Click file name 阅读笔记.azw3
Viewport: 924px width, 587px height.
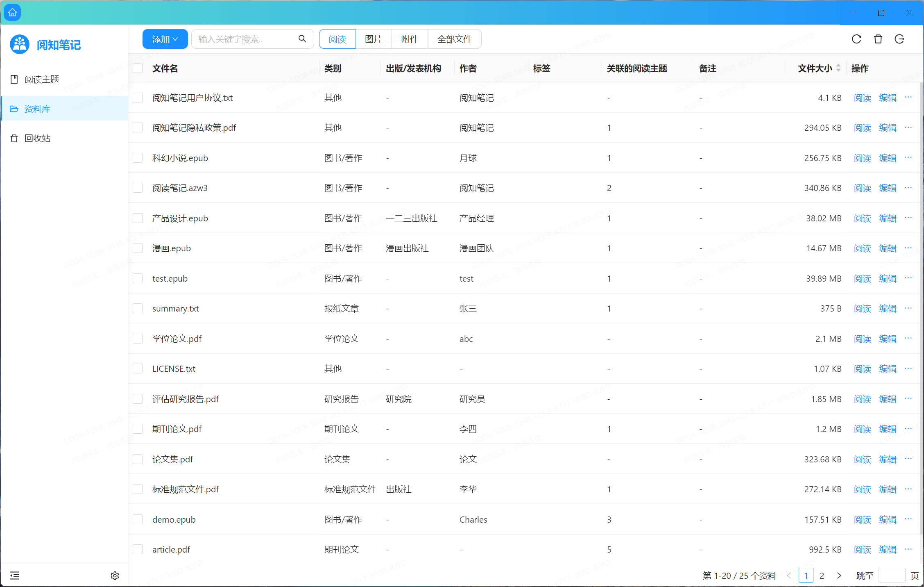(180, 188)
